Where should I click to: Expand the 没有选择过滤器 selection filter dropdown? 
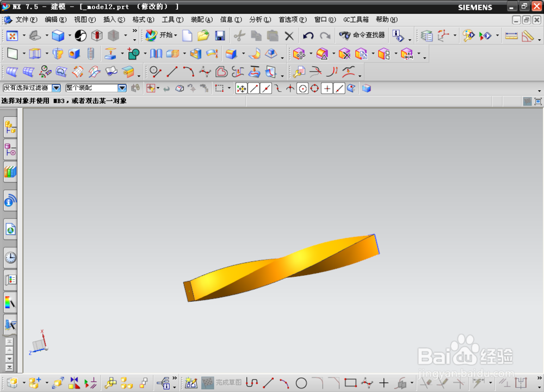click(56, 88)
